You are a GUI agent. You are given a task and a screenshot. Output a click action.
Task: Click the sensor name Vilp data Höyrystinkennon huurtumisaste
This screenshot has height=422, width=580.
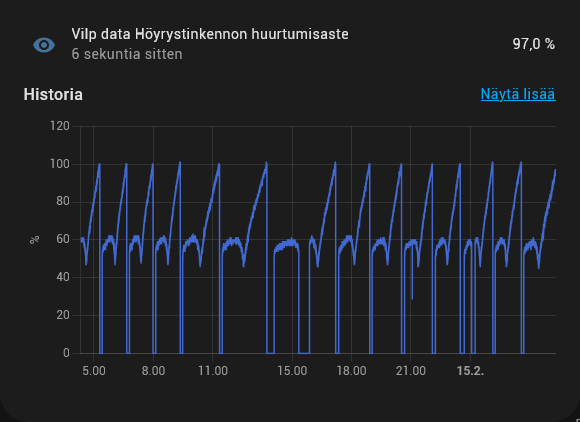pyautogui.click(x=210, y=34)
